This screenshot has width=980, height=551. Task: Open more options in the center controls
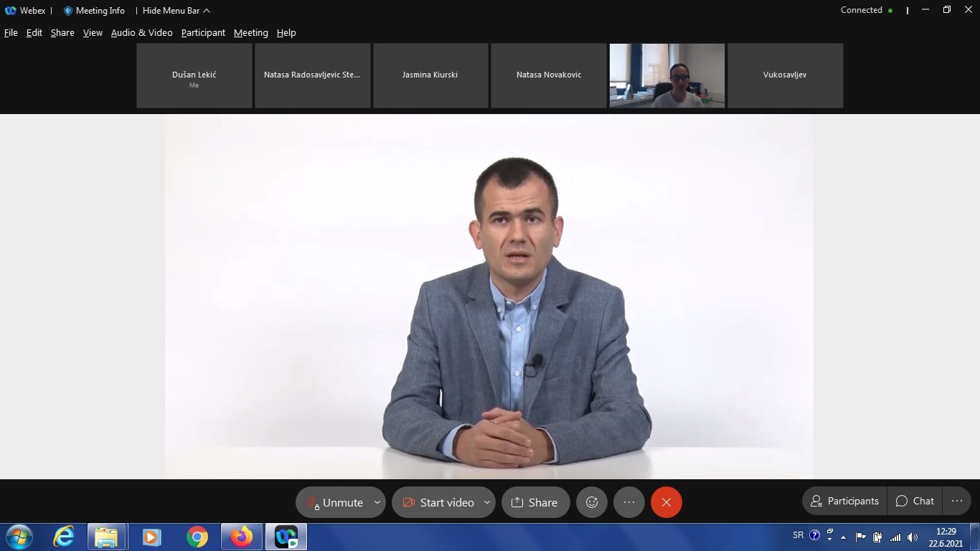[x=629, y=502]
